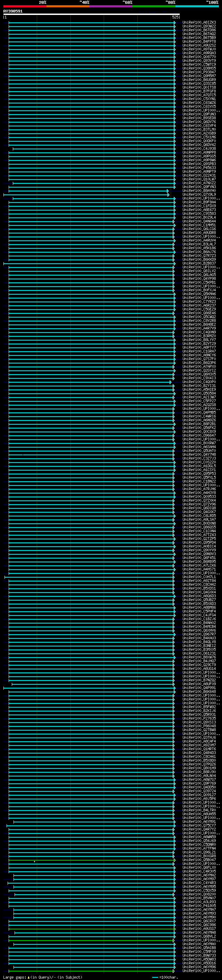Click green alignment bar for UniRef100_Q5B047
The height and width of the screenshot is (980, 222).
[92, 860]
